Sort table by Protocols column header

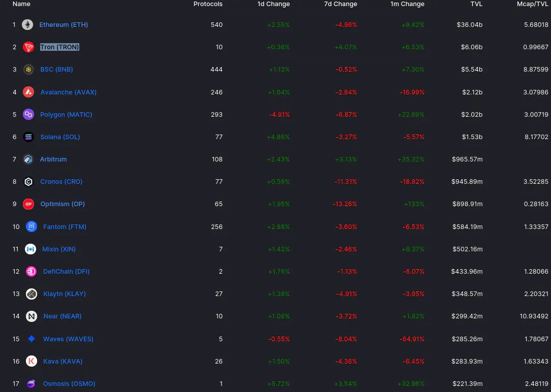pyautogui.click(x=208, y=4)
